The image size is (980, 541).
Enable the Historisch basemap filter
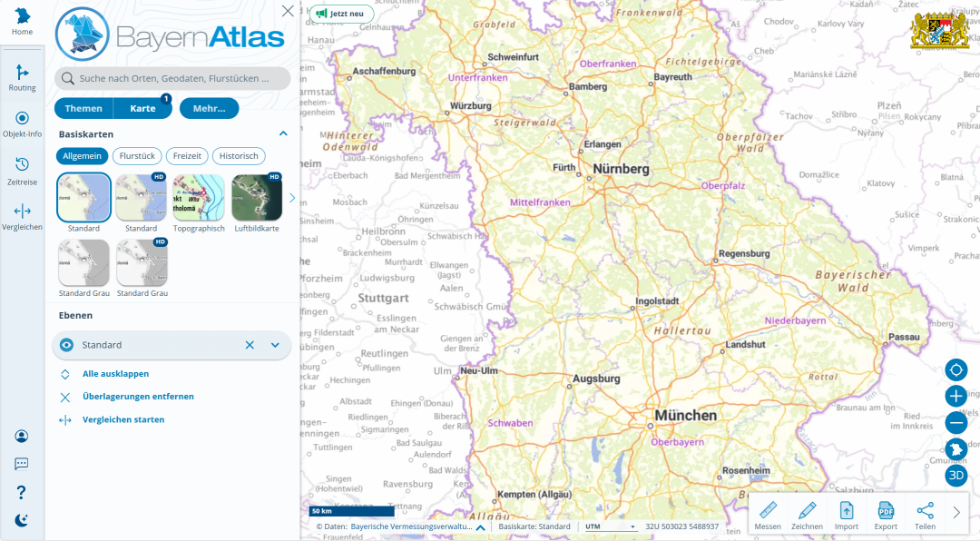pyautogui.click(x=239, y=155)
